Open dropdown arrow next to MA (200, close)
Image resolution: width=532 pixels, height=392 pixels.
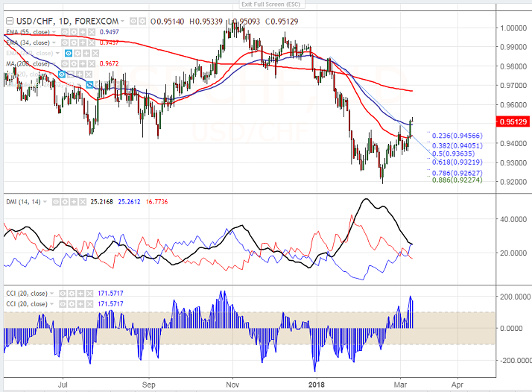pyautogui.click(x=54, y=64)
